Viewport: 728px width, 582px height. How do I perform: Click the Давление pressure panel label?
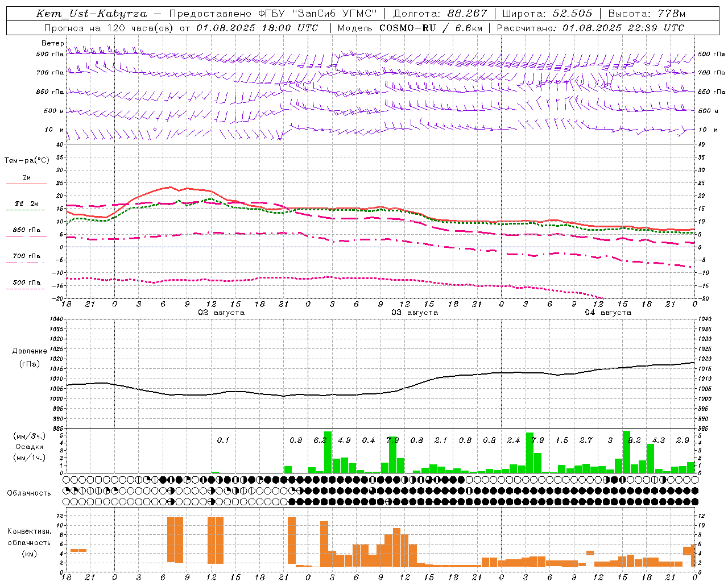tap(30, 351)
